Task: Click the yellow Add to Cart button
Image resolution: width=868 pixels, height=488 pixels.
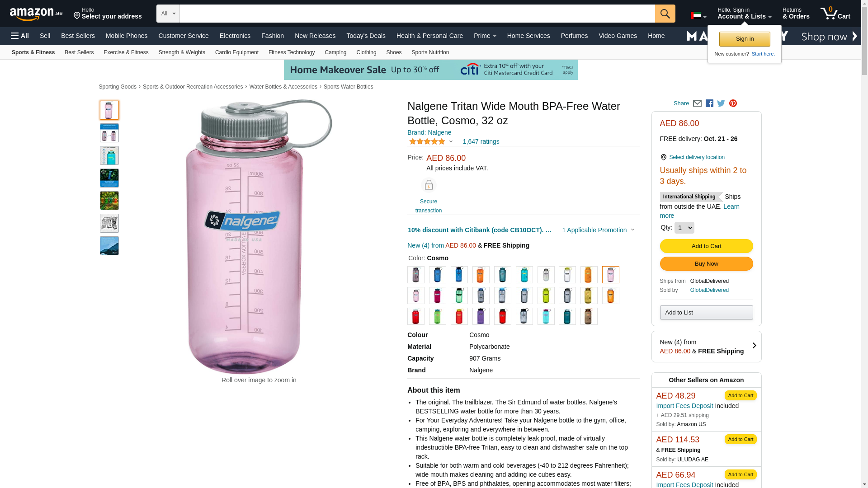Action: [x=706, y=246]
